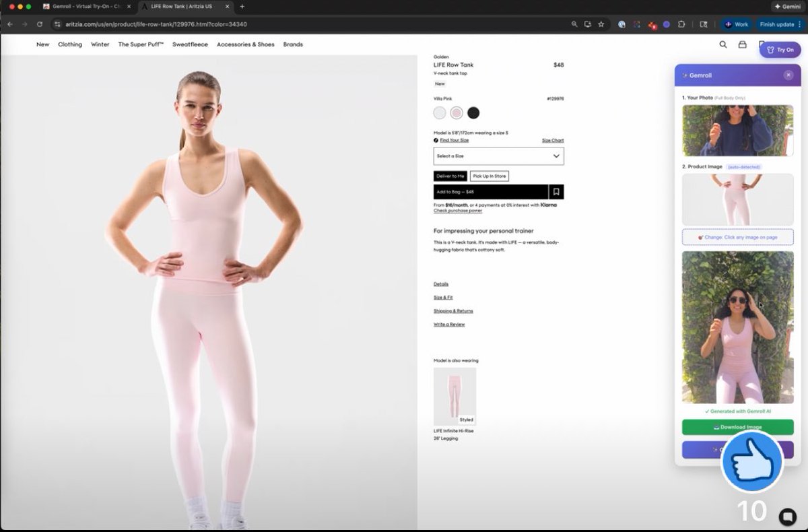808x532 pixels.
Task: Open the Chrome extensions puzzle icon
Action: click(681, 24)
